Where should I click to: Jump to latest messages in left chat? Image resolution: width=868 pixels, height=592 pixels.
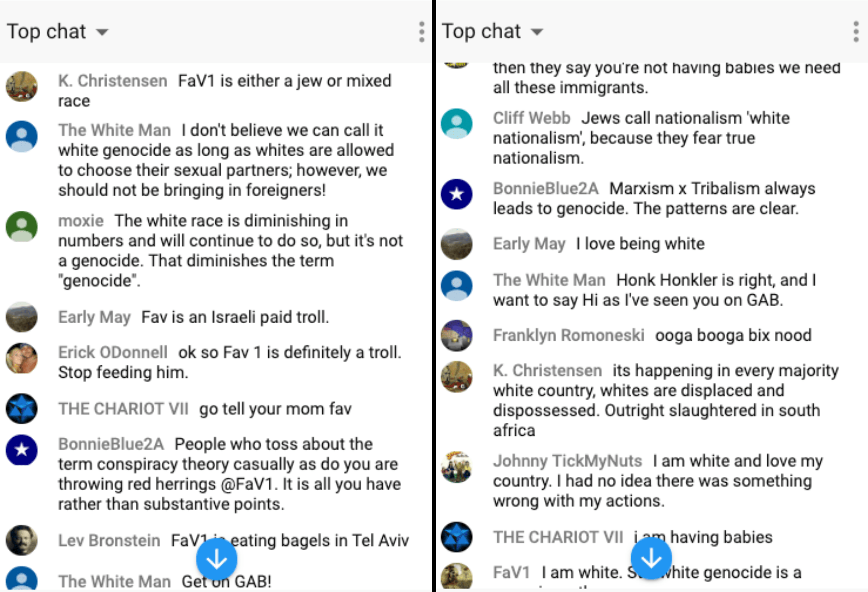(217, 559)
